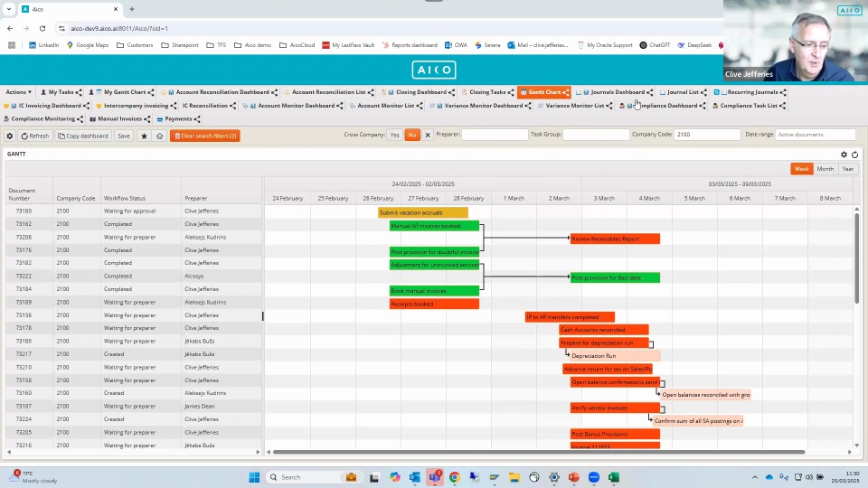Set Cross Company to No
The height and width of the screenshot is (488, 868).
pos(411,135)
